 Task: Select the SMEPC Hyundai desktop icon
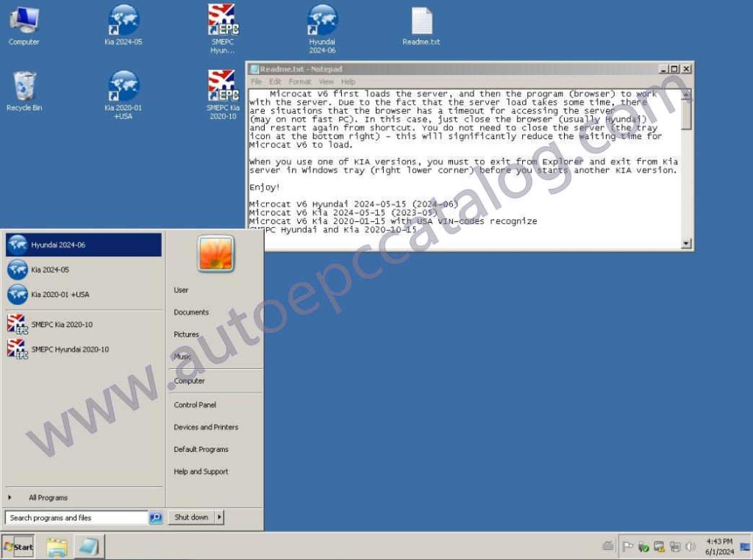pos(222,22)
